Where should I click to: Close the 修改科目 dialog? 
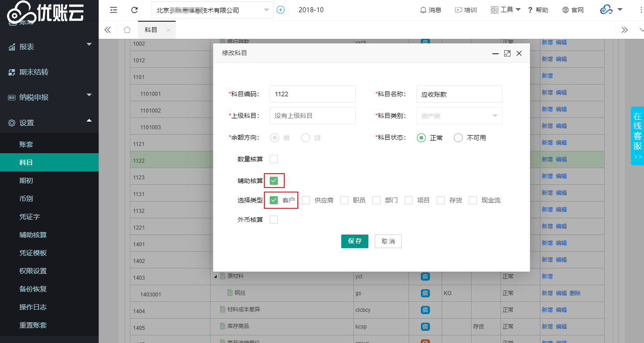click(519, 53)
